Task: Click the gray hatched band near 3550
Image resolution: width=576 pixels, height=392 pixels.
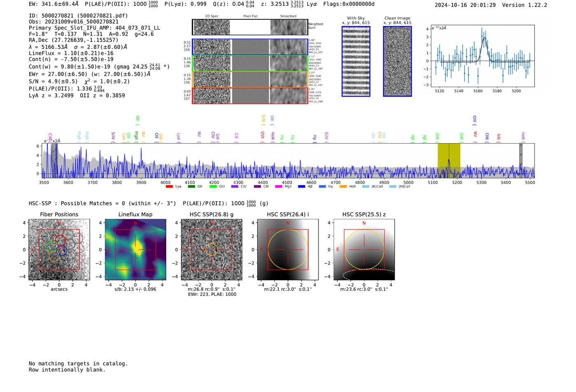Action: point(54,160)
